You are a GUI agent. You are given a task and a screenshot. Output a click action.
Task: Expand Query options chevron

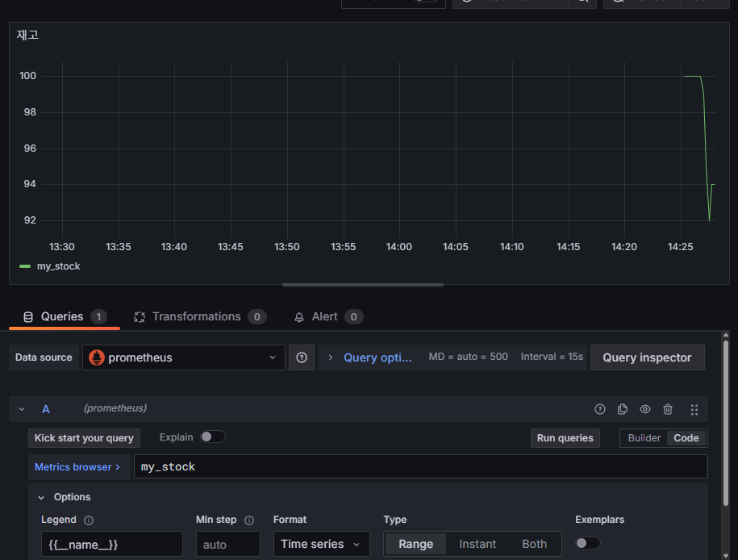(331, 357)
